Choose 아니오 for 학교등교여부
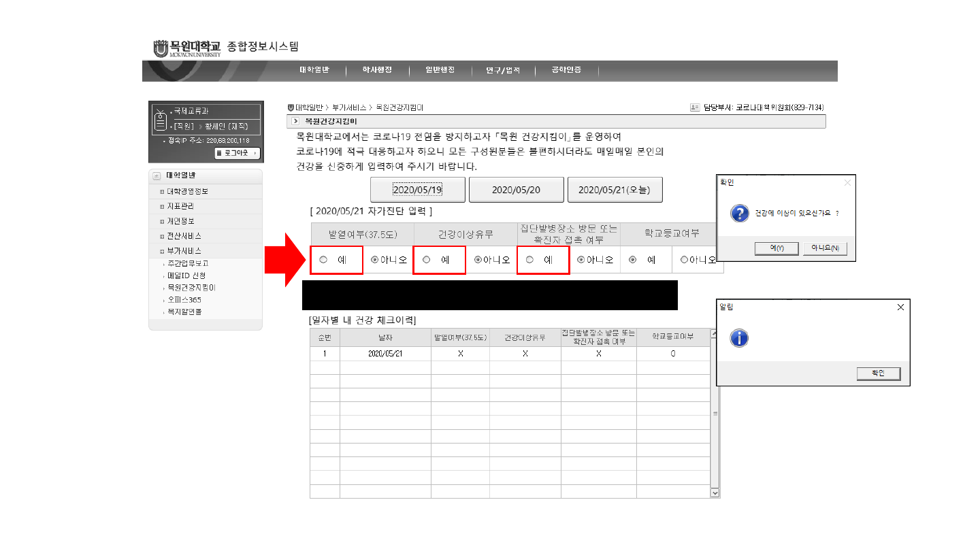The width and height of the screenshot is (980, 551). pyautogui.click(x=684, y=260)
